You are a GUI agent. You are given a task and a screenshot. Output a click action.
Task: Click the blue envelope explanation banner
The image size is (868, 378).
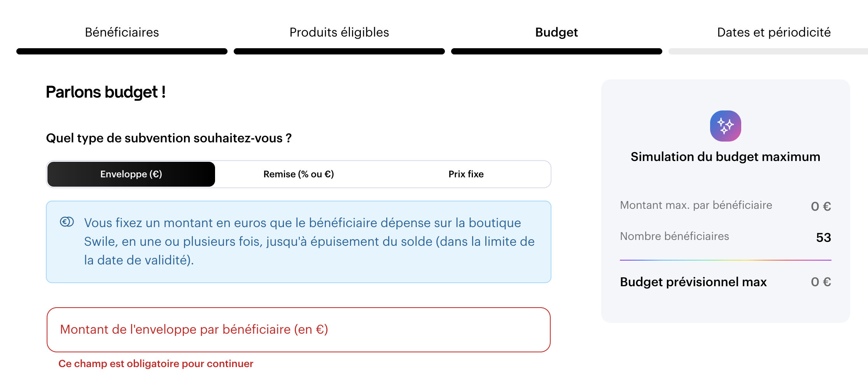(x=299, y=242)
